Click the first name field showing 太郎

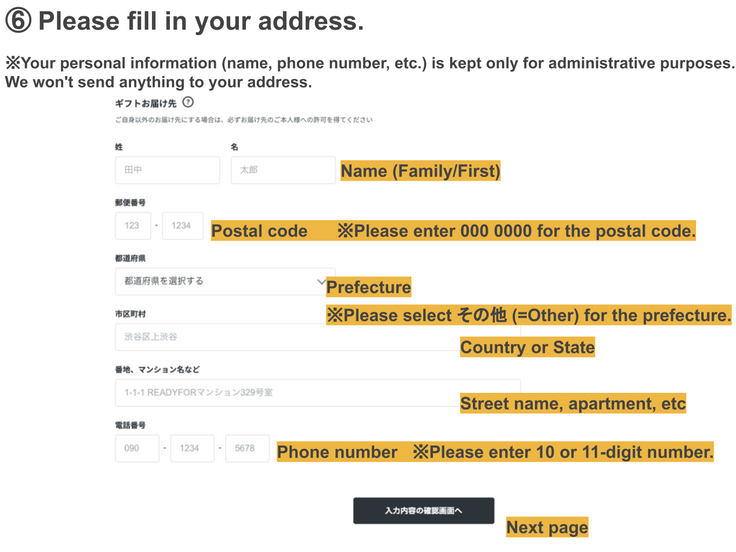(x=283, y=170)
